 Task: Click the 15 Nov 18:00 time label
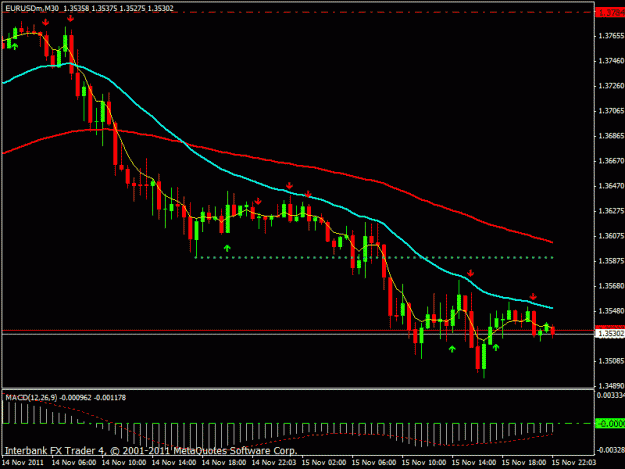coord(524,463)
